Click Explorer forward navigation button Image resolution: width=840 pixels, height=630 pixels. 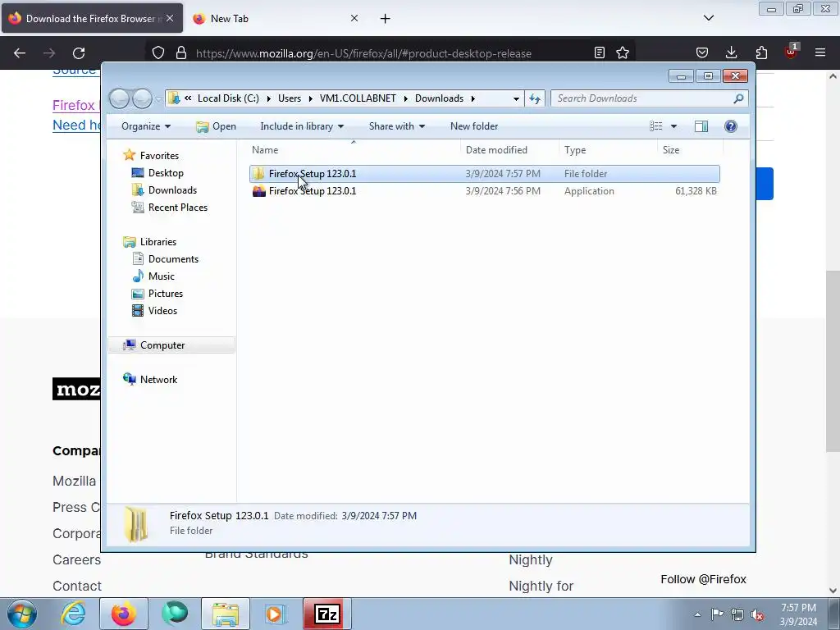[142, 98]
